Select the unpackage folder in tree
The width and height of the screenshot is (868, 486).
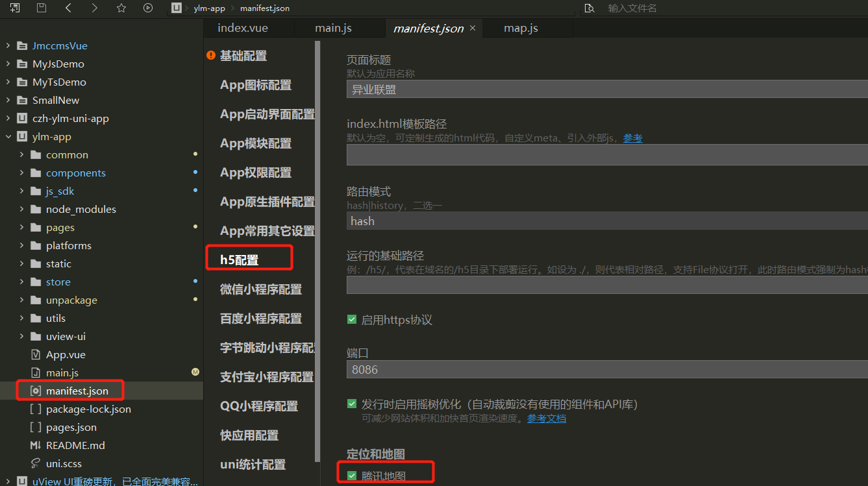[71, 300]
